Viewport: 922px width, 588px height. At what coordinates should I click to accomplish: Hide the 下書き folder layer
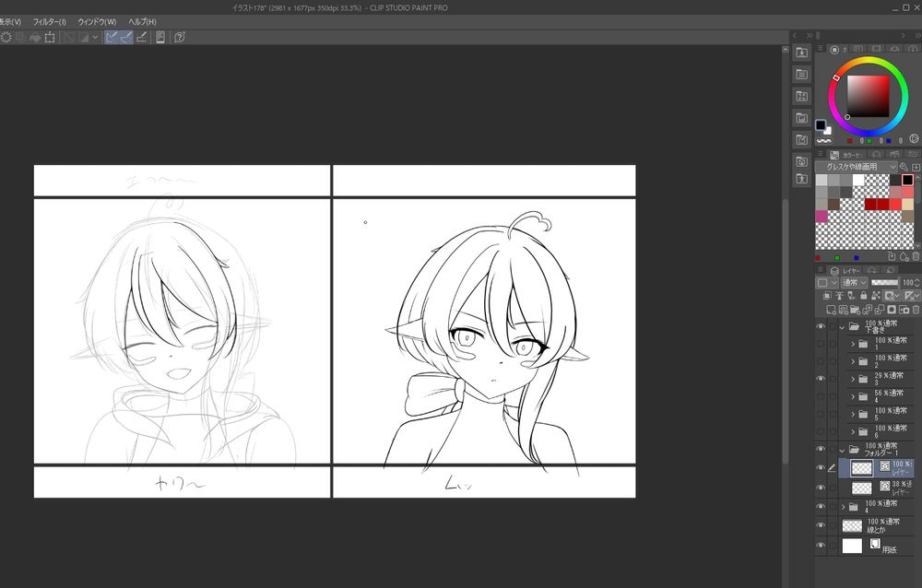click(x=821, y=327)
